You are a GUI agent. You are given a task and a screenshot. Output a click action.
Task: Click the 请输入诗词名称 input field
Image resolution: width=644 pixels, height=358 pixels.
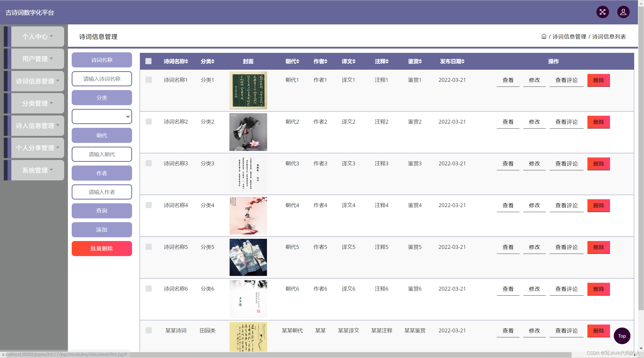pos(102,79)
